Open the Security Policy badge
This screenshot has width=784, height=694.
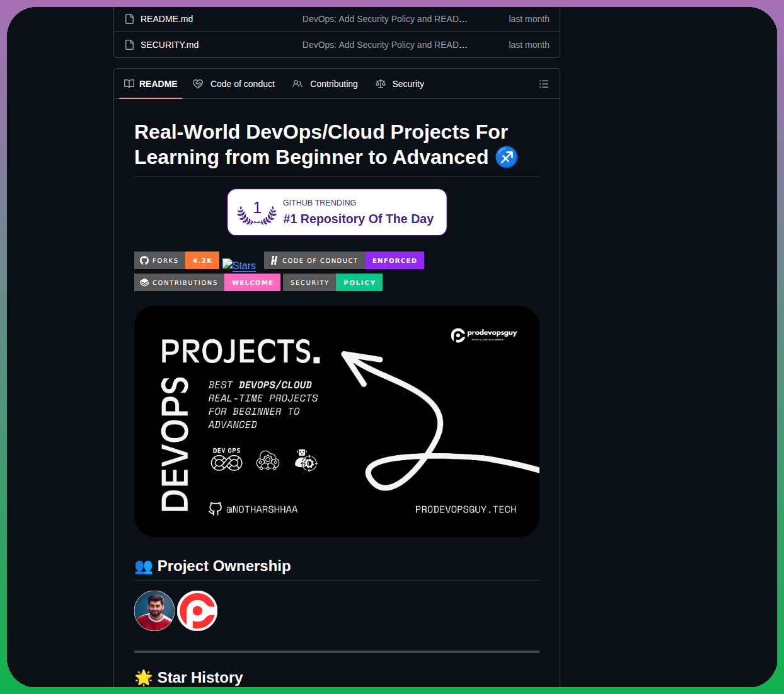pyautogui.click(x=333, y=282)
